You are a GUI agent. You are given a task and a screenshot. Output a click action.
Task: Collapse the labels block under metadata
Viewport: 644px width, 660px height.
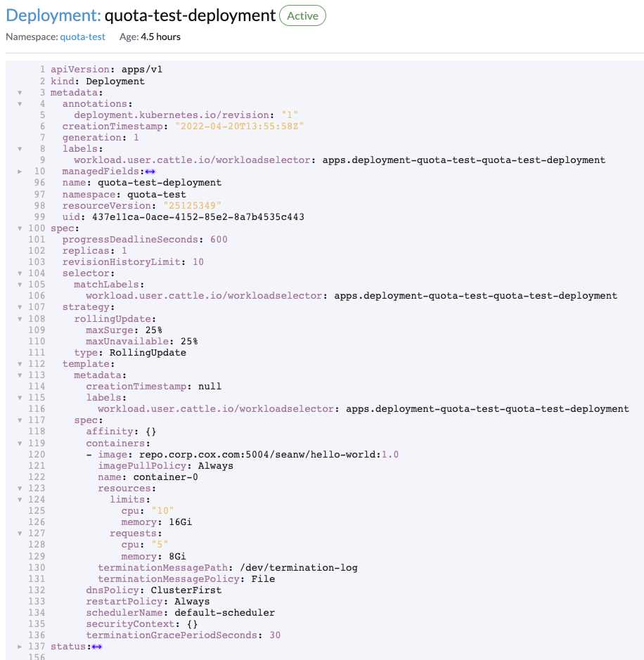click(20, 148)
